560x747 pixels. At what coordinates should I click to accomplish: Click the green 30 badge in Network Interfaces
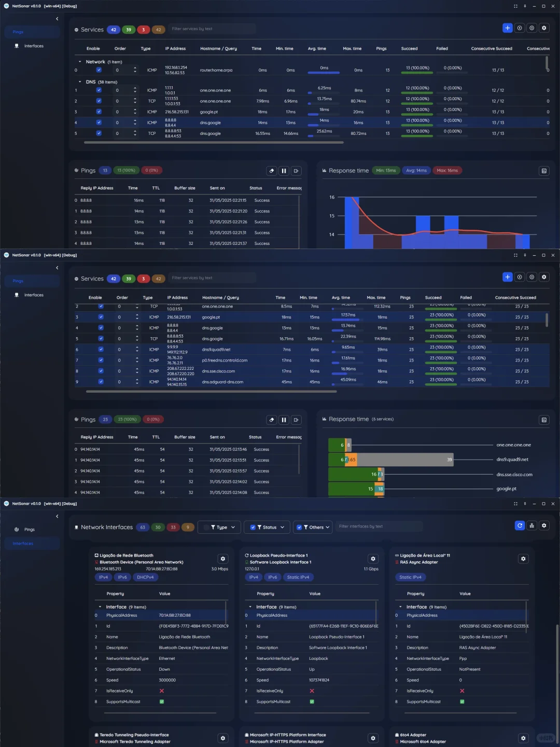[x=158, y=527]
